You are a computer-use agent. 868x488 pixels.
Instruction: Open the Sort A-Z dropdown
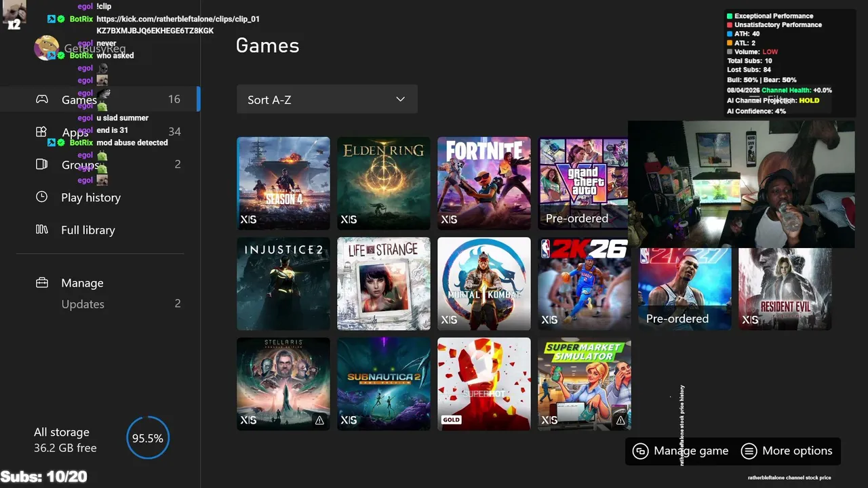pos(327,100)
